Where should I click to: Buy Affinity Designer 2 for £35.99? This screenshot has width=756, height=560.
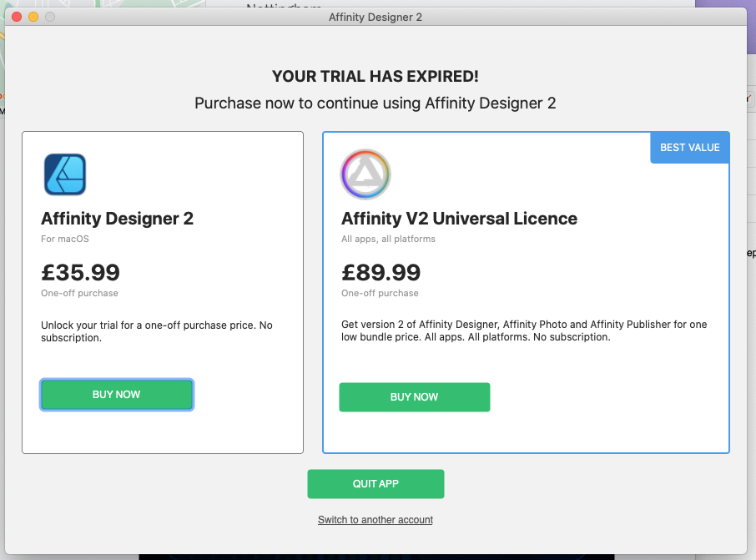117,395
